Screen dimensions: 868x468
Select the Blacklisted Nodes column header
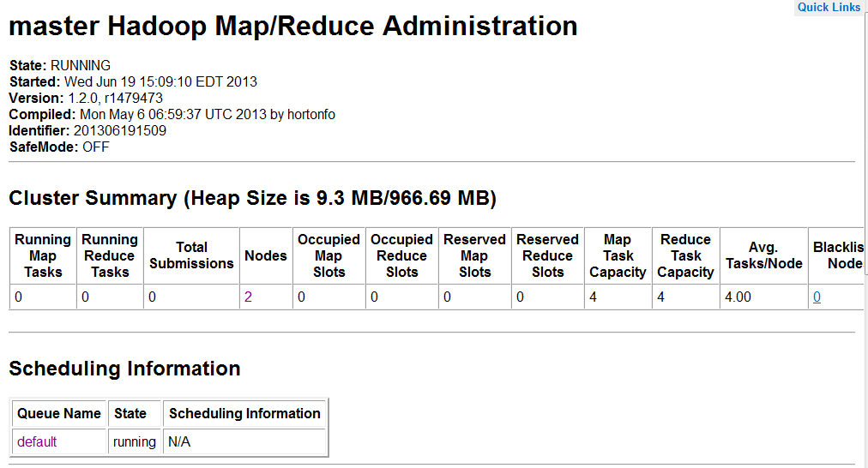pyautogui.click(x=838, y=255)
